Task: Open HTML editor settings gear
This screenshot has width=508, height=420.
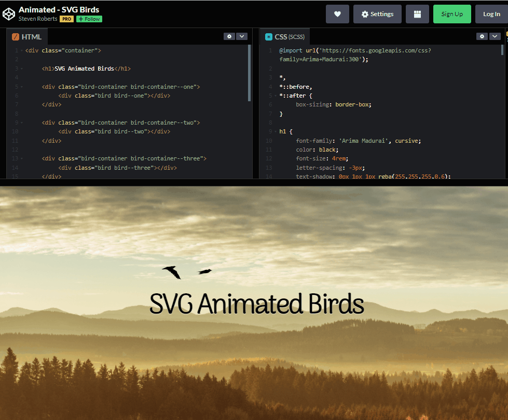Action: click(x=229, y=36)
